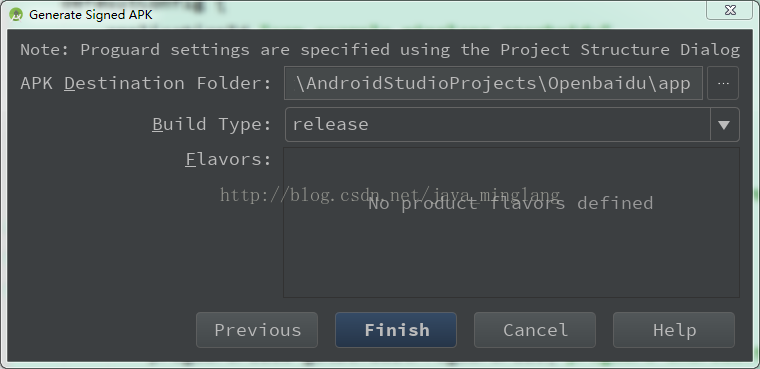Focus the APK Destination Folder path field
Image resolution: width=760 pixels, height=369 pixels.
493,83
